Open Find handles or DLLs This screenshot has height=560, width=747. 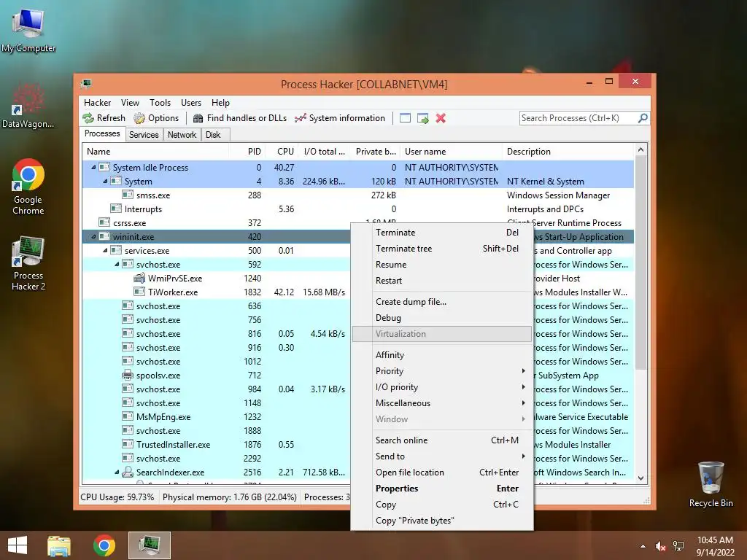point(240,118)
